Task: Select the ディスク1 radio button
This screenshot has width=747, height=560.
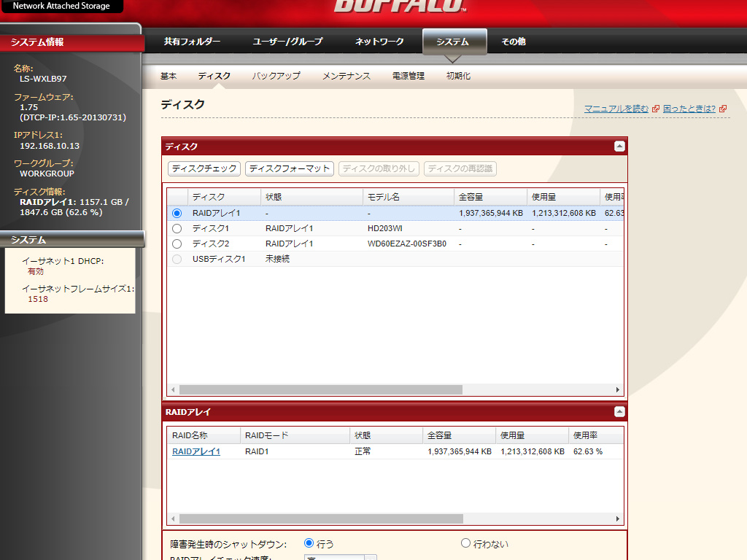Action: (x=177, y=229)
